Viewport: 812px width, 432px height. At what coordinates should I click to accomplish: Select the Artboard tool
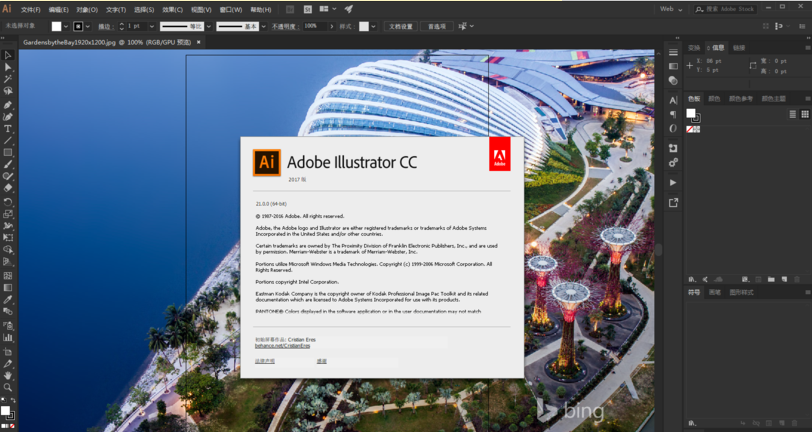point(8,351)
